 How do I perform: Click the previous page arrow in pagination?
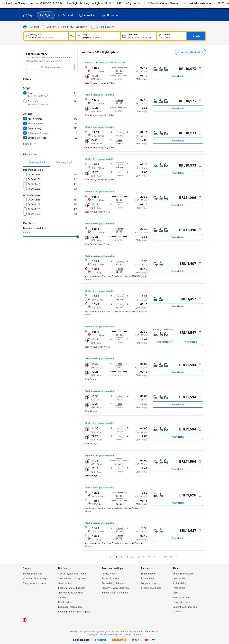110,557
